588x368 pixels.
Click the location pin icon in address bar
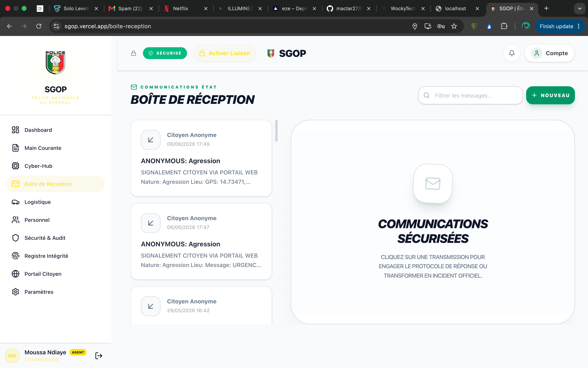click(x=415, y=26)
